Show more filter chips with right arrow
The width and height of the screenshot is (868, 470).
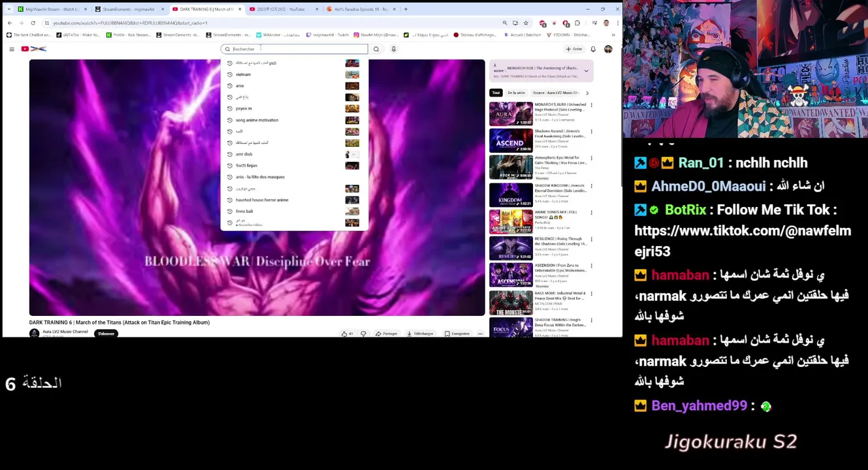point(587,93)
